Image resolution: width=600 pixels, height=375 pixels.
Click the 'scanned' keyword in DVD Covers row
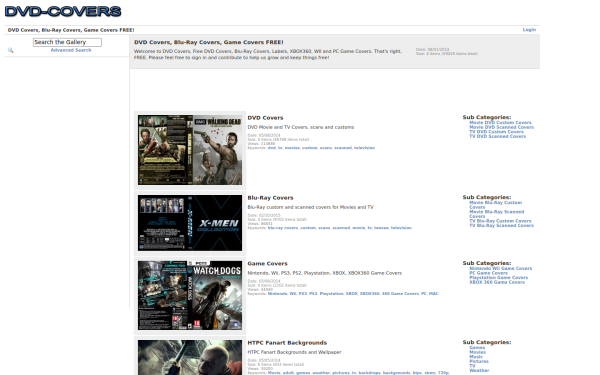coord(343,148)
